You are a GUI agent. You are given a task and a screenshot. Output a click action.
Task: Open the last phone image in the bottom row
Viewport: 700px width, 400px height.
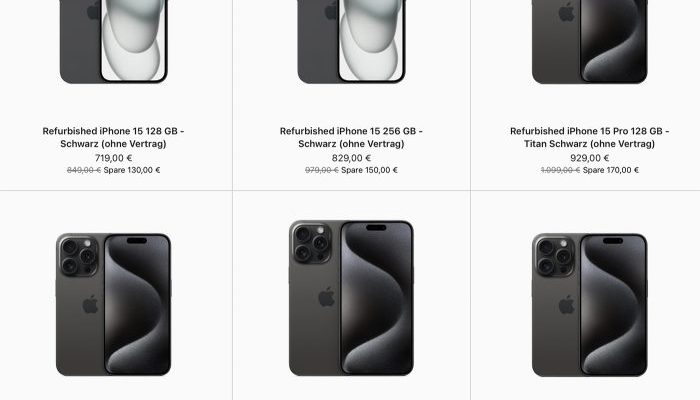(589, 304)
